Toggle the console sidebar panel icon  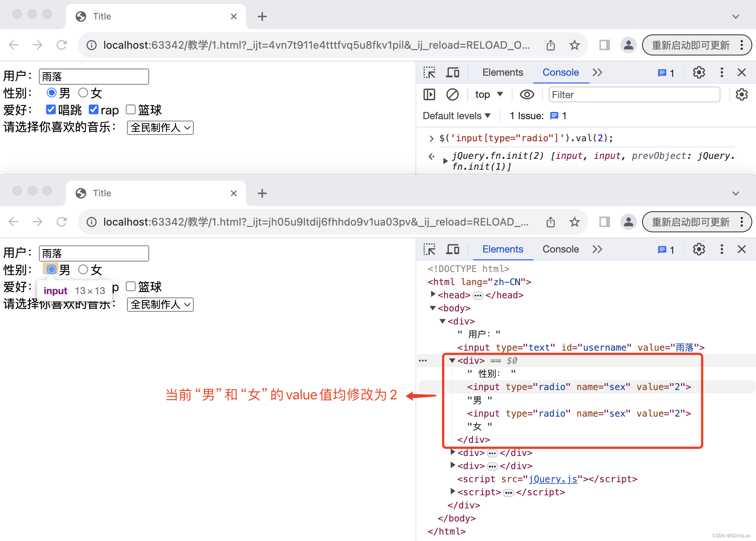tap(429, 94)
